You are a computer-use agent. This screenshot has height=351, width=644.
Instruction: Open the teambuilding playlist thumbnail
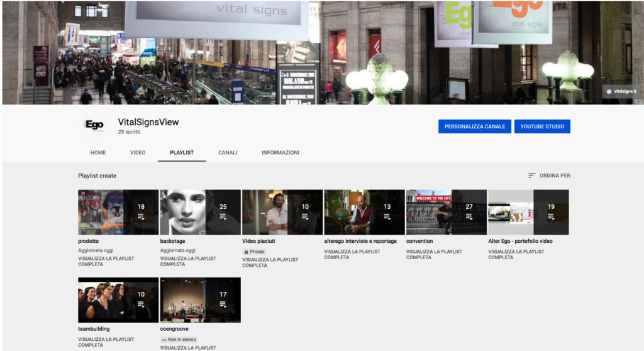click(118, 299)
